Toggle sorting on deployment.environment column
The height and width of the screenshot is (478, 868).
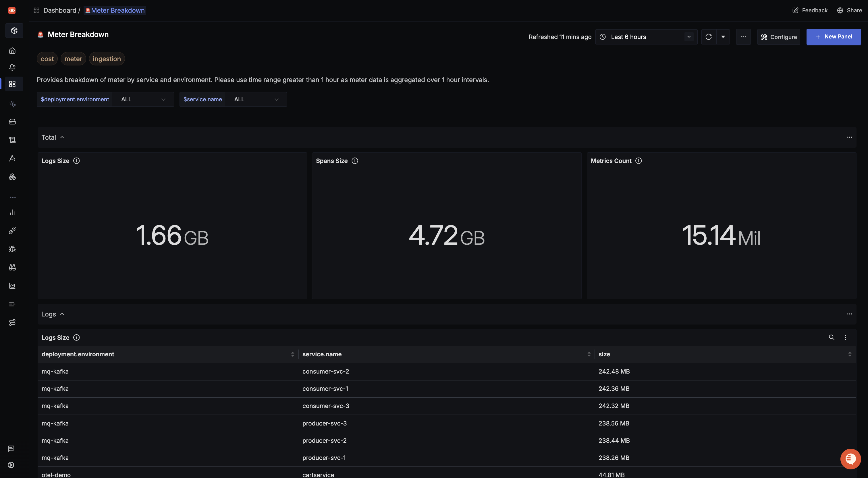coord(292,354)
